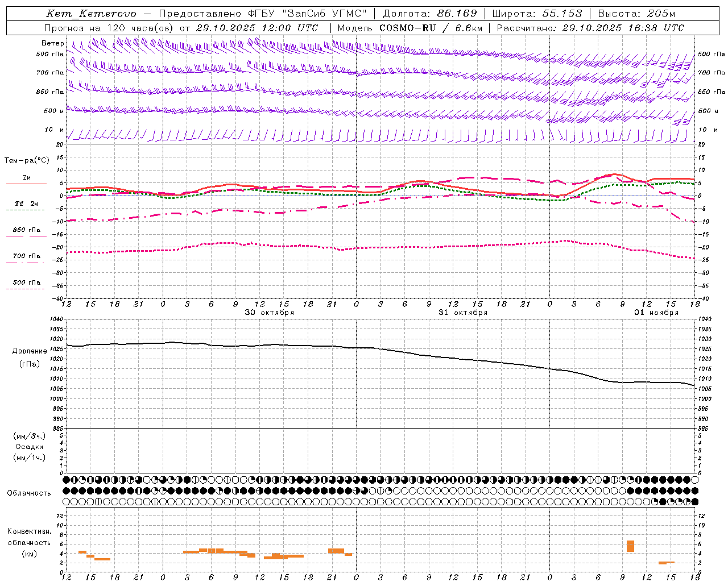Image resolution: width=728 pixels, height=582 pixels.
Task: Click the Модель COSMO-RU / 6.6км label
Action: tap(410, 28)
